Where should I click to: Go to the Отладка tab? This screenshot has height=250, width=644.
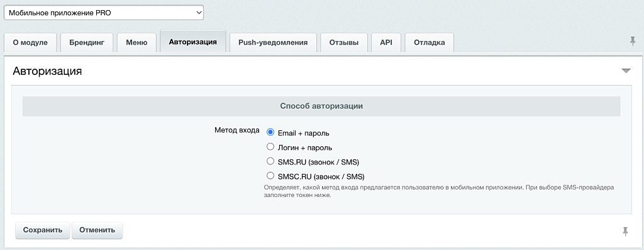click(x=429, y=42)
